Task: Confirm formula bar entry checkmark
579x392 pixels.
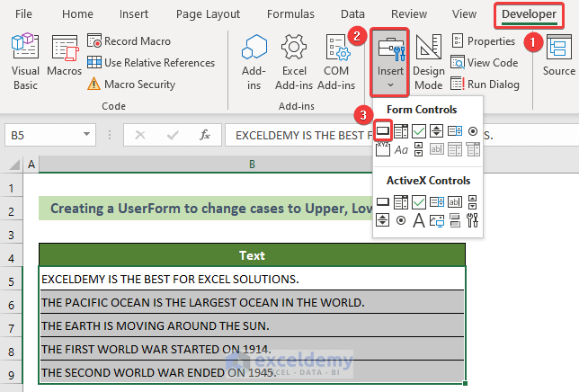Action: click(173, 135)
